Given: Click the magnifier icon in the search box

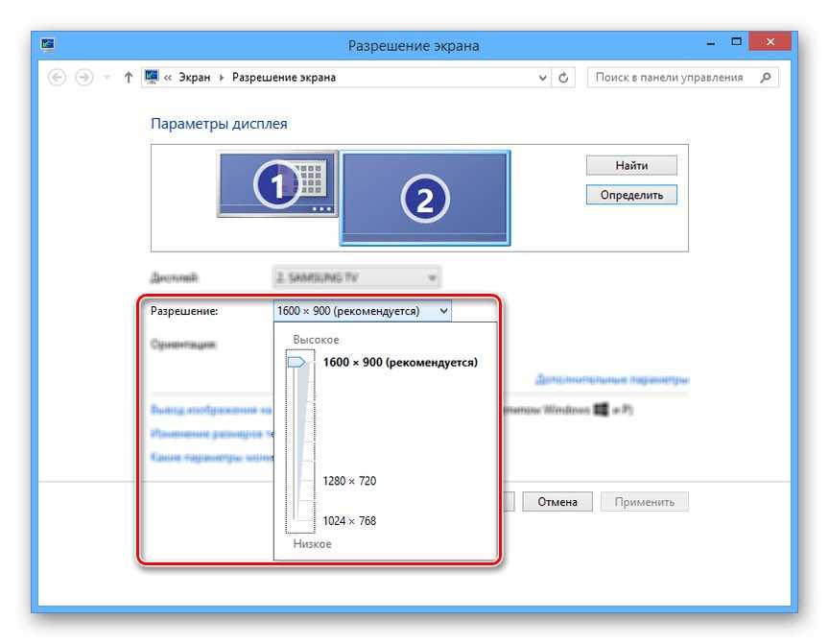Looking at the screenshot, I should point(765,78).
